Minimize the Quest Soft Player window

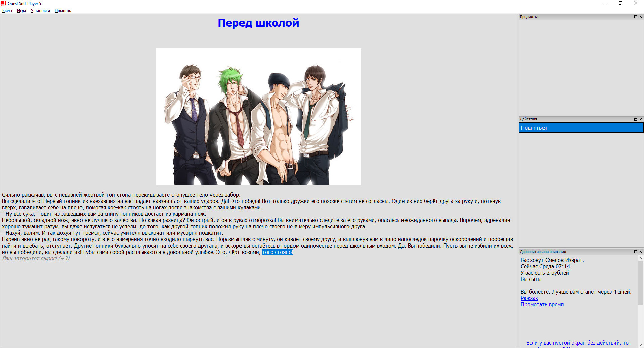coord(605,3)
